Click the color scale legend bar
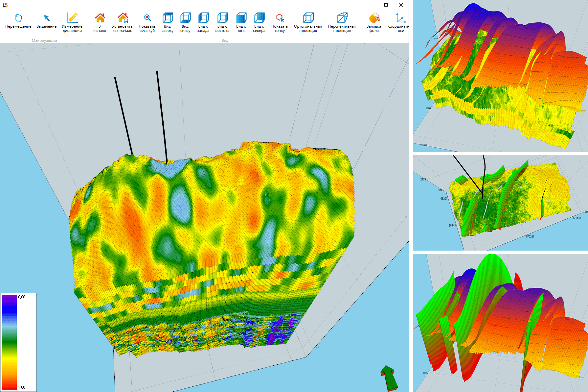The width and height of the screenshot is (588, 392). tap(9, 342)
